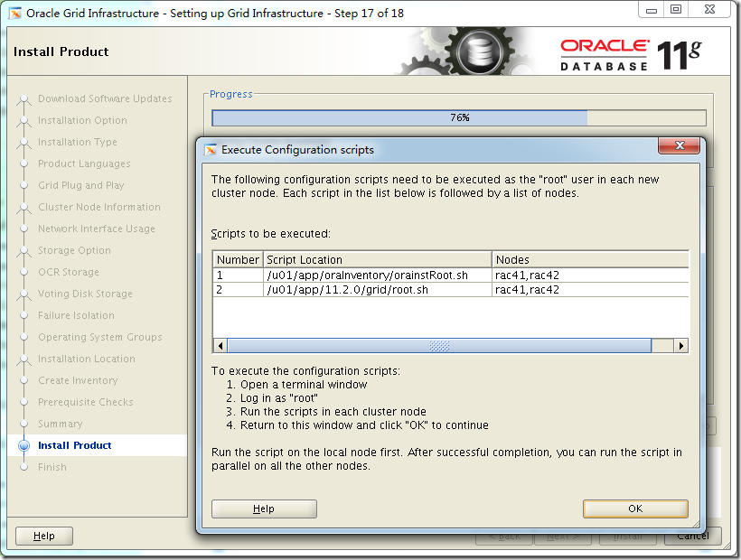Select the Storage Option step
741x560 pixels.
74,250
